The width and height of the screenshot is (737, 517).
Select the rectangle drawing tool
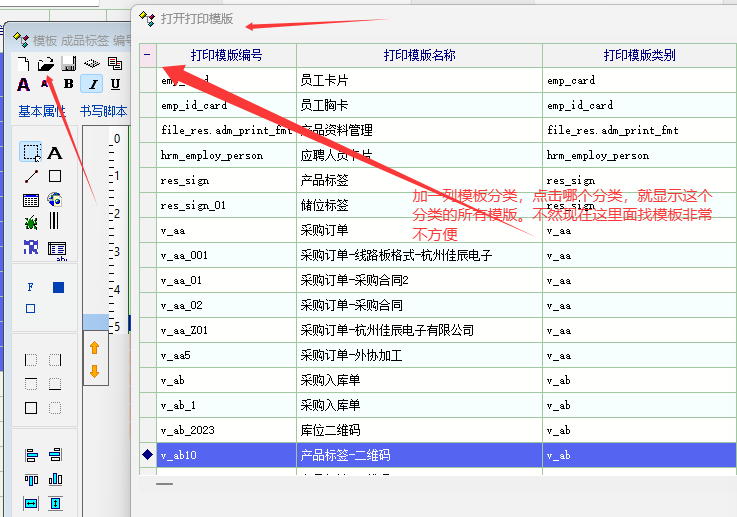(55, 176)
